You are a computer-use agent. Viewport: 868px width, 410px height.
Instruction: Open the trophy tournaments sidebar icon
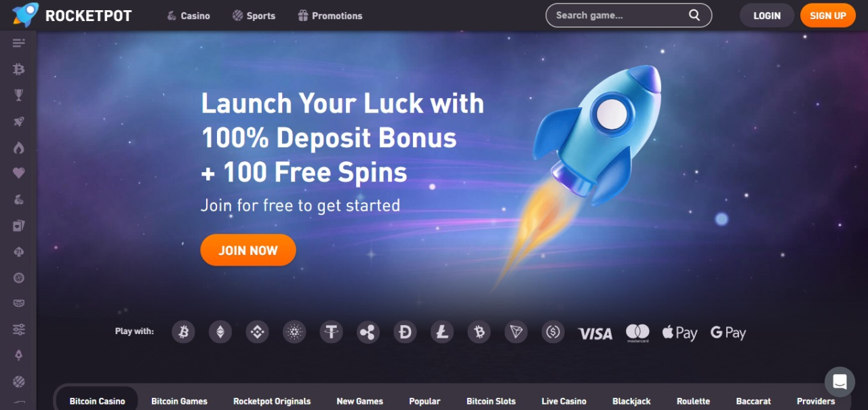pos(19,95)
